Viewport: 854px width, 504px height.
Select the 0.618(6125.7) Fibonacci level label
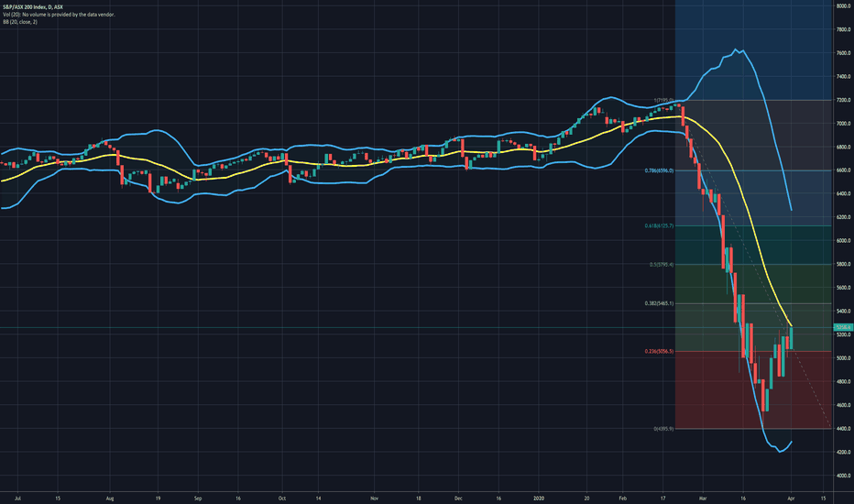tap(659, 225)
